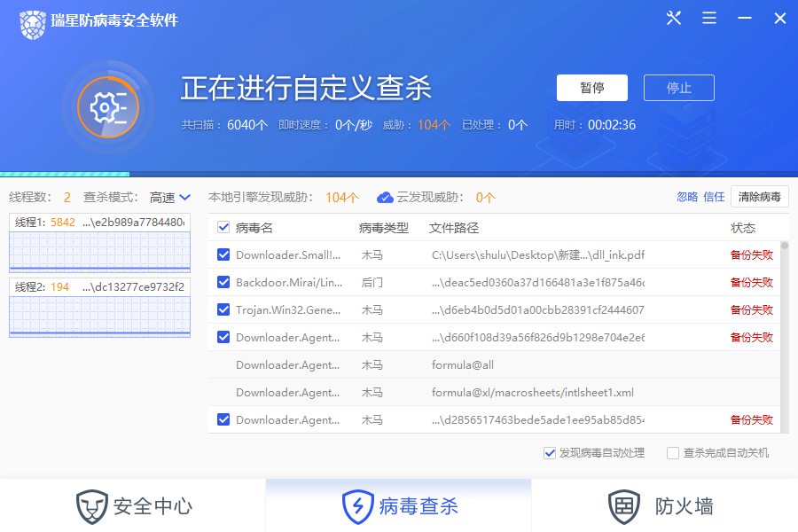Viewport: 798px width, 532px height.
Task: Click the cloud threat detection icon
Action: click(385, 198)
